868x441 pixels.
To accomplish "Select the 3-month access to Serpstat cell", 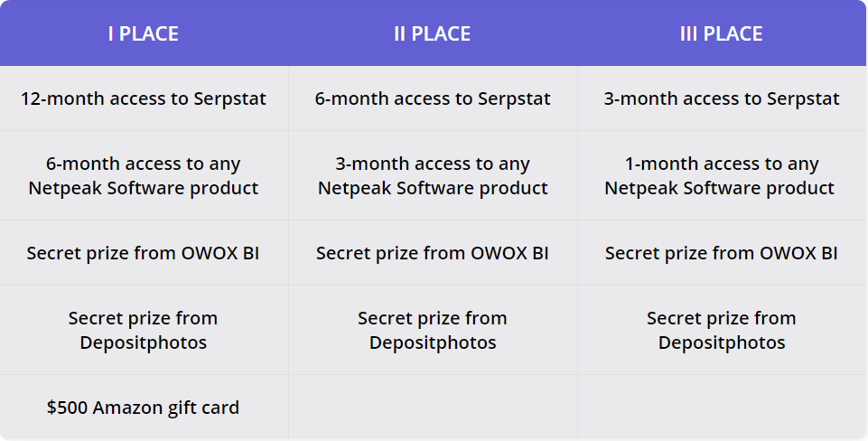I will [722, 99].
